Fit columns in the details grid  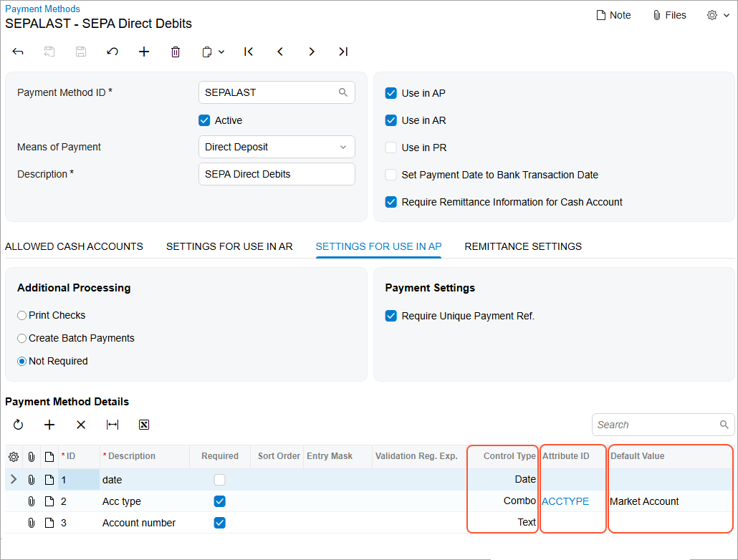click(x=112, y=425)
